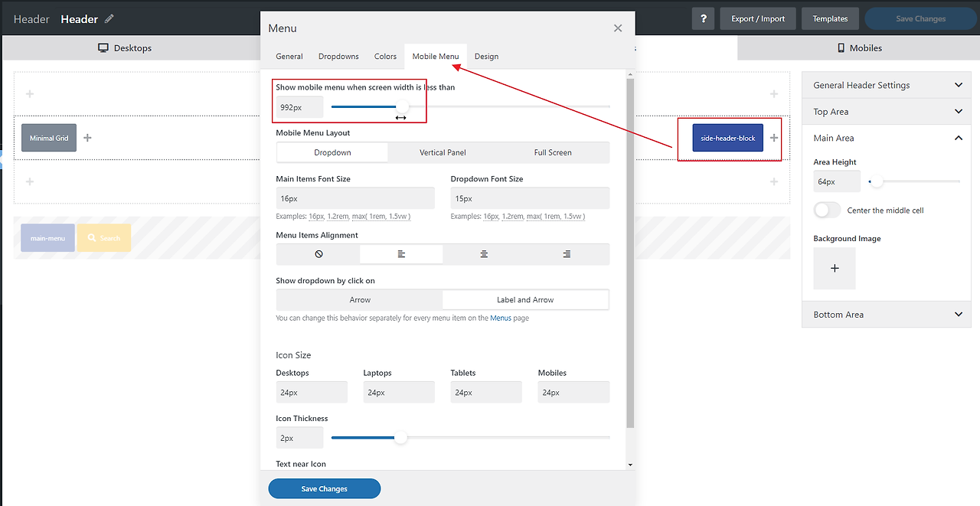Screen dimensions: 980x506
Task: Click Save Changes in Menu dialog
Action: 324,488
